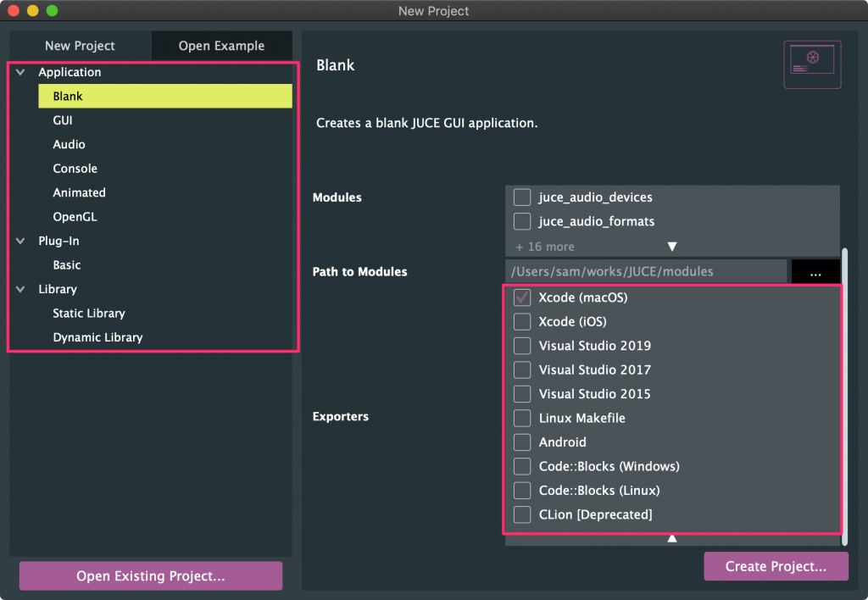The width and height of the screenshot is (868, 600).
Task: Select the Audio application template
Action: pos(69,145)
